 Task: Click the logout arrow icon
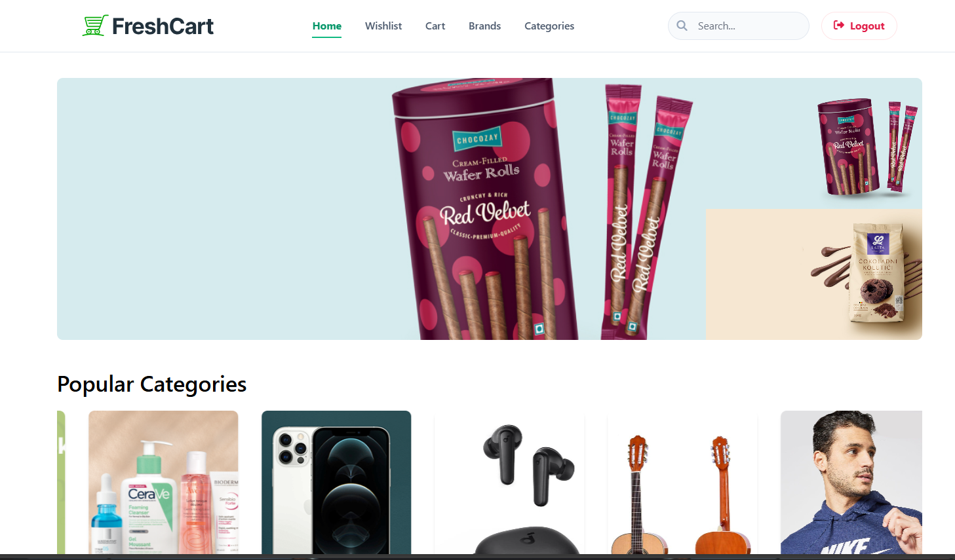pyautogui.click(x=838, y=26)
